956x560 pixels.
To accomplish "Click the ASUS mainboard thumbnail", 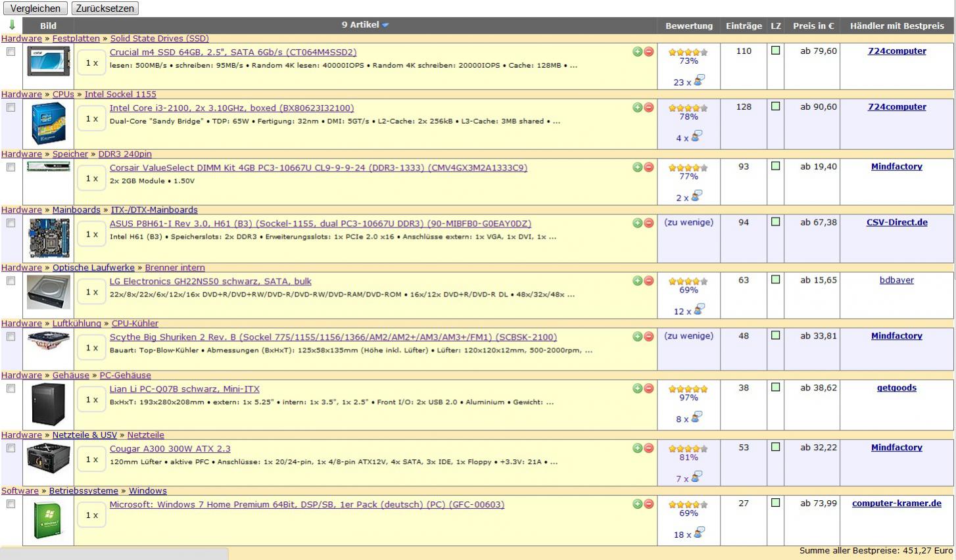I will (49, 238).
